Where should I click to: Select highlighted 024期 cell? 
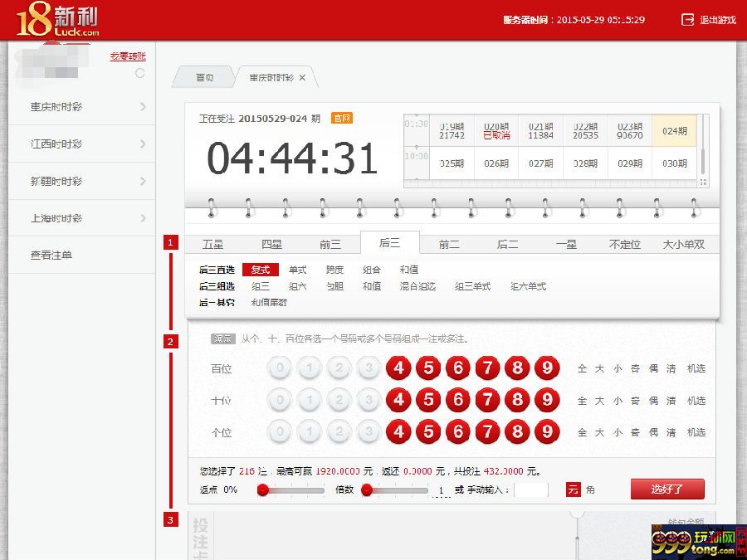coord(675,130)
